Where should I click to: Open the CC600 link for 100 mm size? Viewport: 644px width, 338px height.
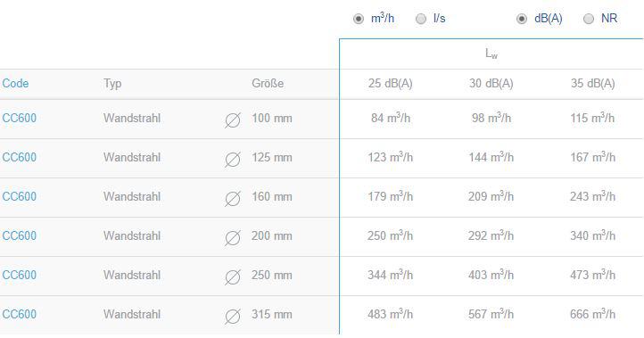click(x=20, y=119)
